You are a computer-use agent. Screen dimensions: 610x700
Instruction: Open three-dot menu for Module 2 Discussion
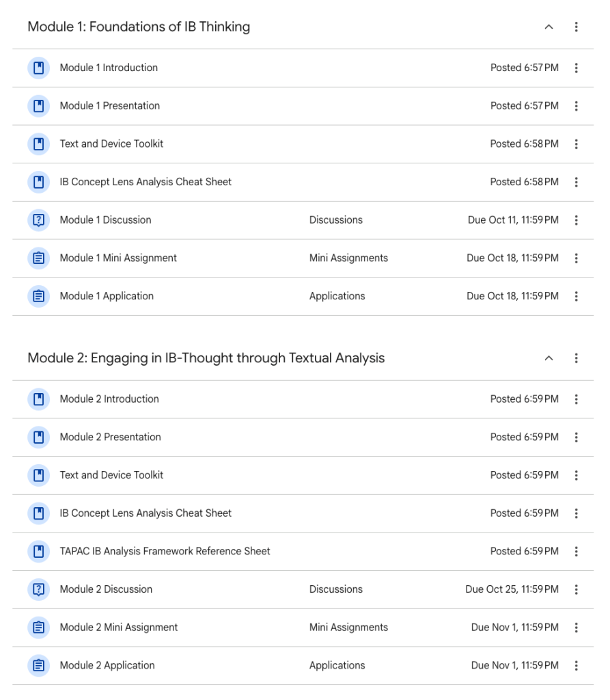pyautogui.click(x=576, y=589)
